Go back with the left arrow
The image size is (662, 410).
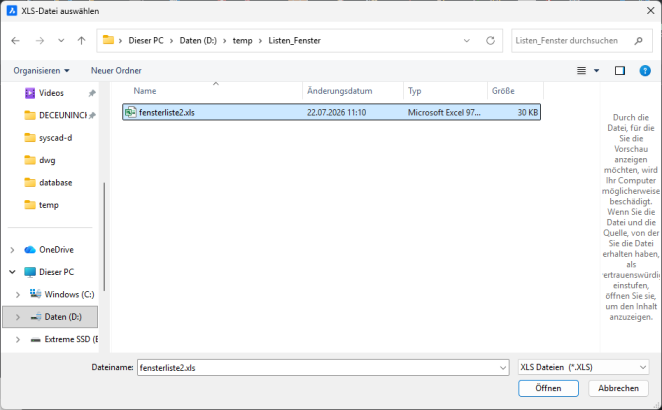tap(16, 41)
